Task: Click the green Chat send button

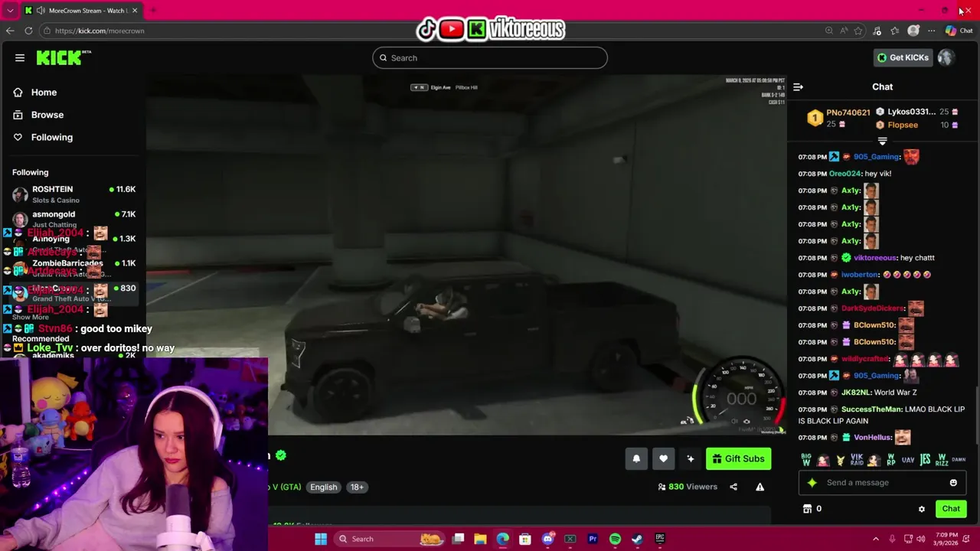Action: (x=951, y=509)
